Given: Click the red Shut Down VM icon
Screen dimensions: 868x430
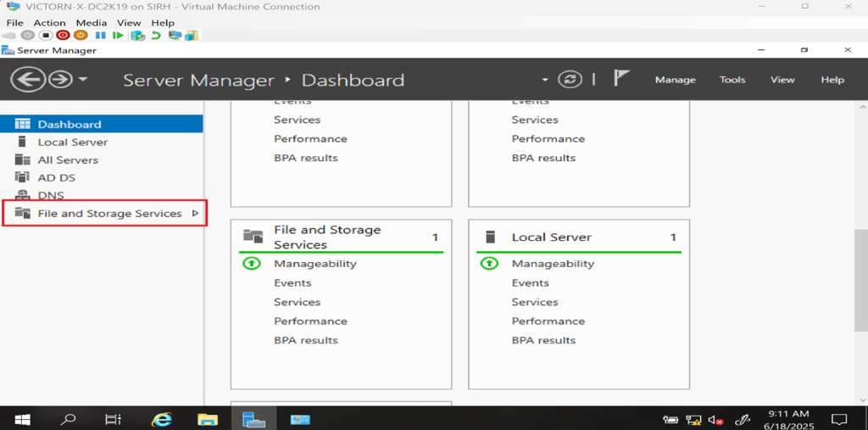Looking at the screenshot, I should [x=63, y=36].
